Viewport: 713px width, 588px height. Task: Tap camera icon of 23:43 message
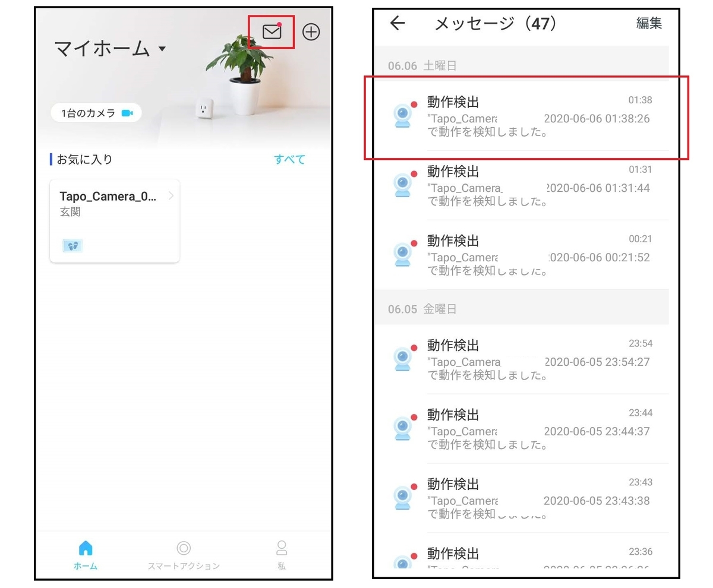point(403,497)
